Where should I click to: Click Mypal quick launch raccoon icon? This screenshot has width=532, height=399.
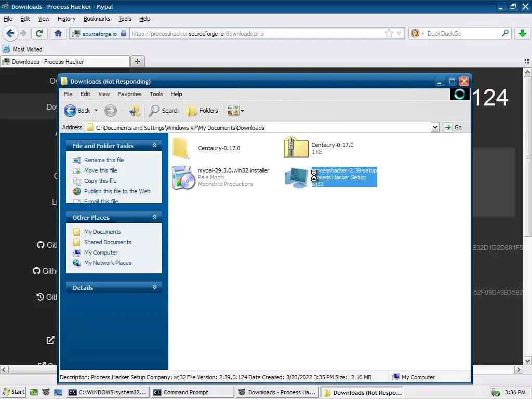tap(46, 392)
